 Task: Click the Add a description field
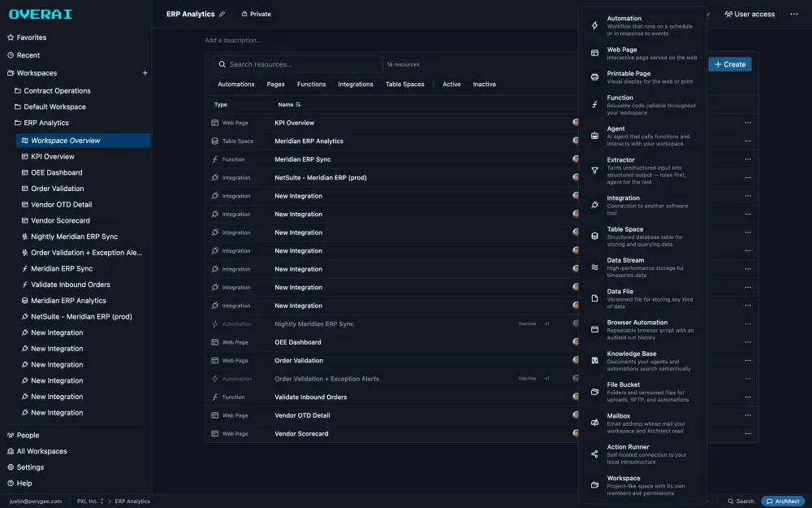coord(232,40)
